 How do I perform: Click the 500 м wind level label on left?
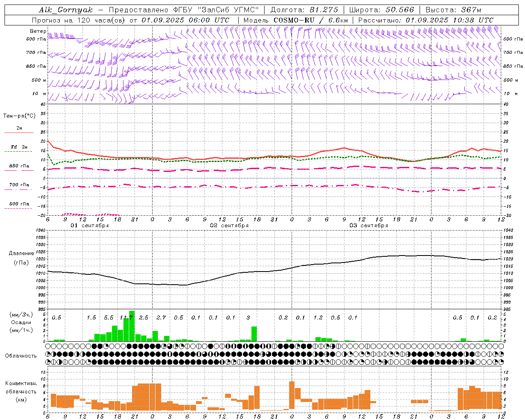pyautogui.click(x=39, y=80)
